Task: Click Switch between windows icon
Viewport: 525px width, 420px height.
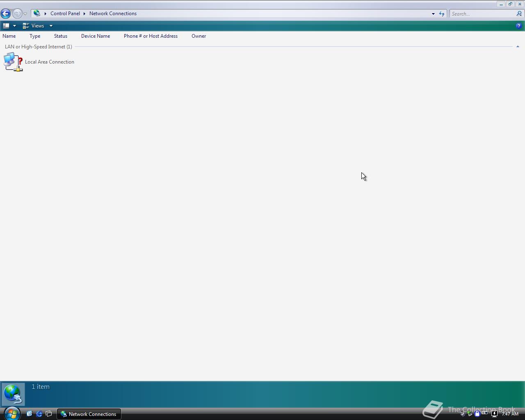Action: [49, 414]
